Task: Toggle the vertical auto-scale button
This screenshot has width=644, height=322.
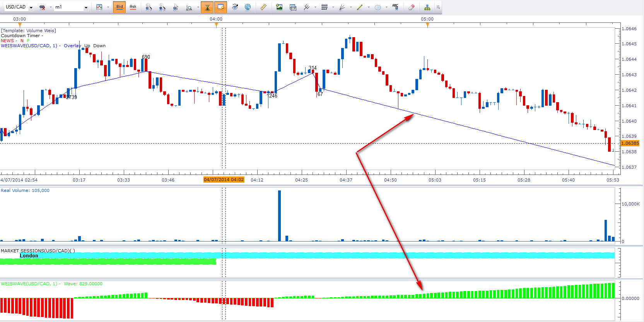Action: click(207, 7)
